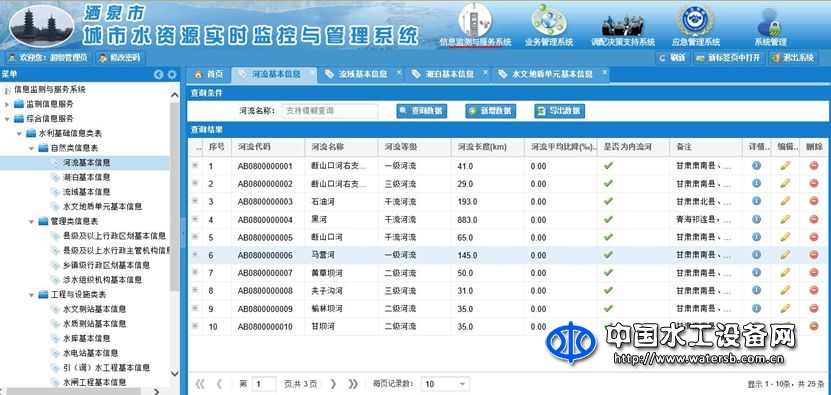Collapse 管理类信息表 folder
831x395 pixels.
32,221
